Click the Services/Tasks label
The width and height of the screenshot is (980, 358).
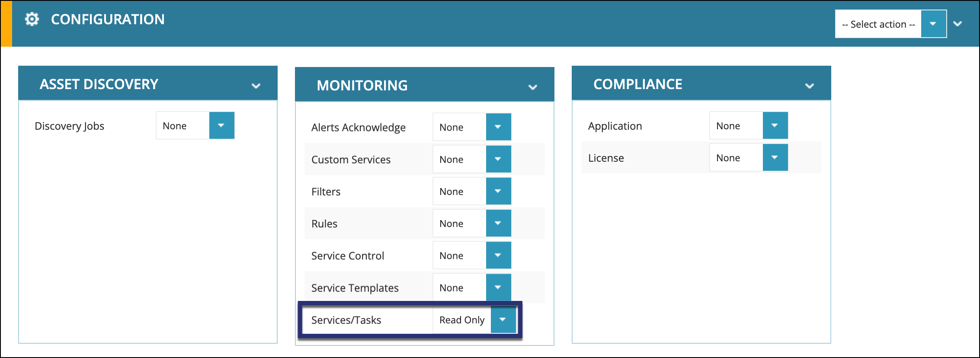coord(346,320)
